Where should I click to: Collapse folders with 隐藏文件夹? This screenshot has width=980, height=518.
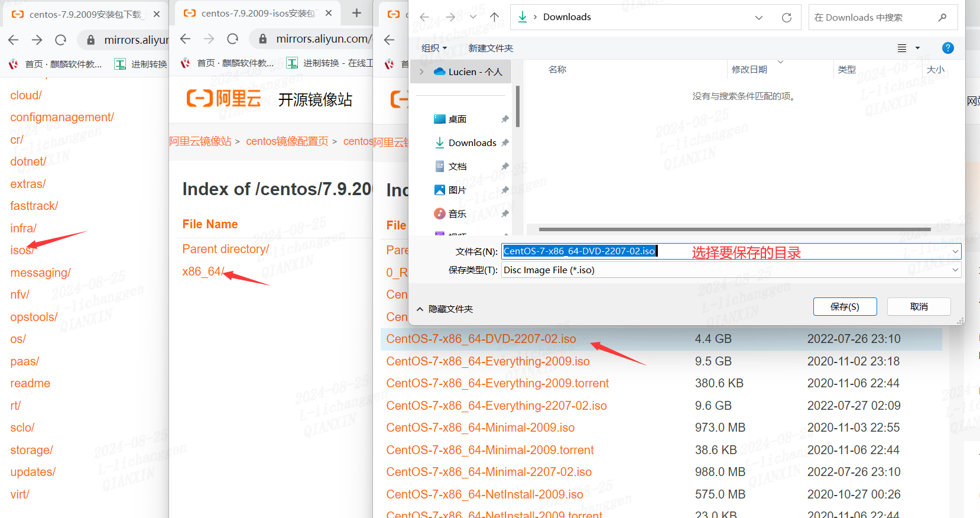pyautogui.click(x=445, y=309)
